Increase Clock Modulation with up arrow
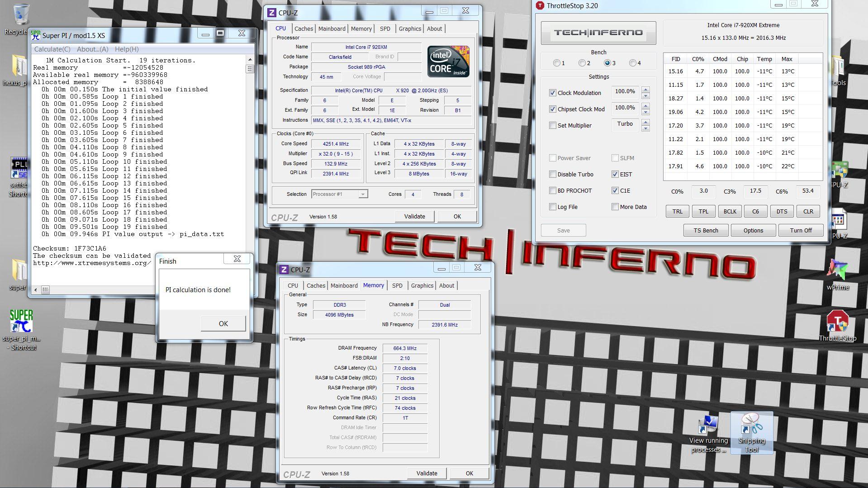Viewport: 868px width, 488px height. coord(645,90)
